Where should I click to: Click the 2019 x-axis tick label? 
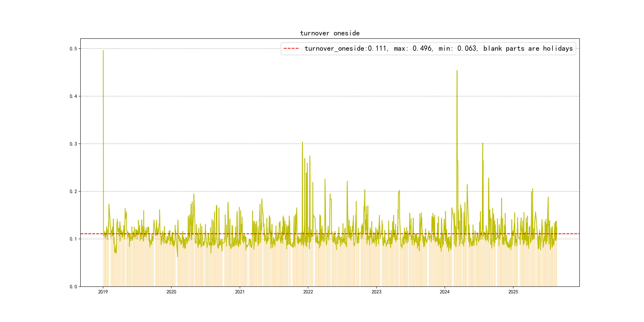[x=103, y=292]
